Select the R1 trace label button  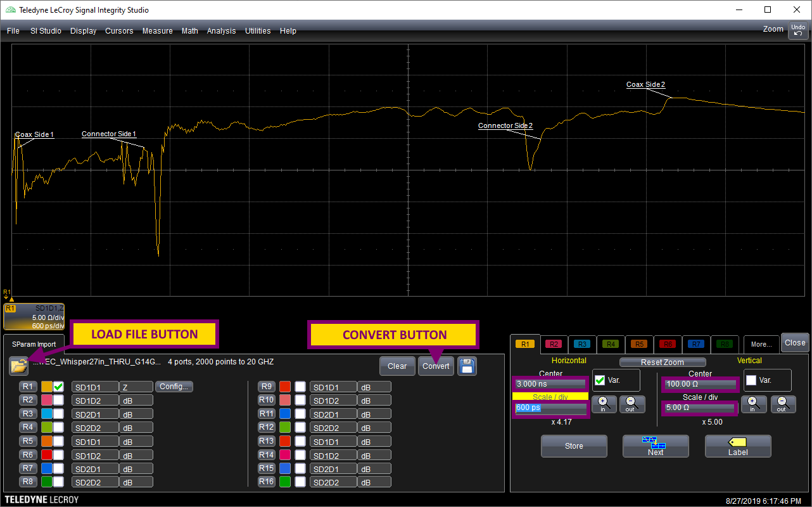pos(27,387)
